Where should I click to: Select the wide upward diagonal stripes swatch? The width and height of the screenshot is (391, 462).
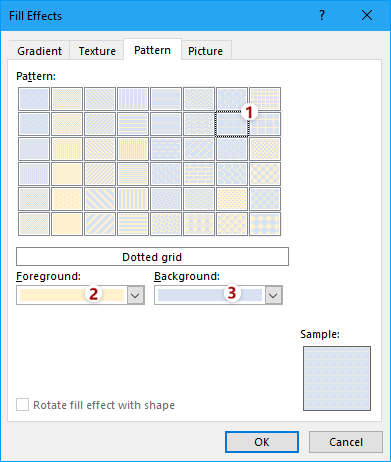100,224
